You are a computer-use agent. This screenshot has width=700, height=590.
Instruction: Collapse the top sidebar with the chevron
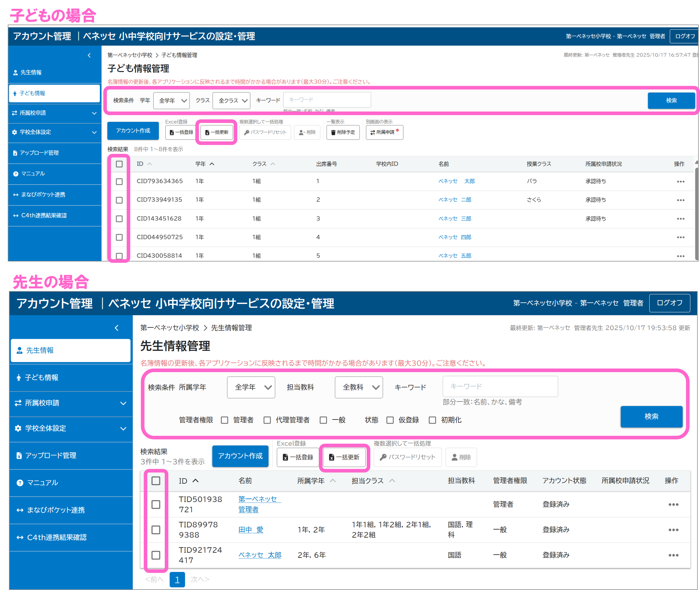tap(89, 55)
